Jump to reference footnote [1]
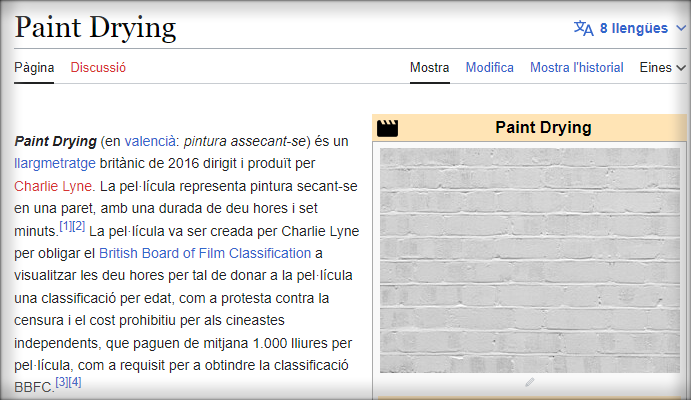The image size is (691, 400). [64, 226]
